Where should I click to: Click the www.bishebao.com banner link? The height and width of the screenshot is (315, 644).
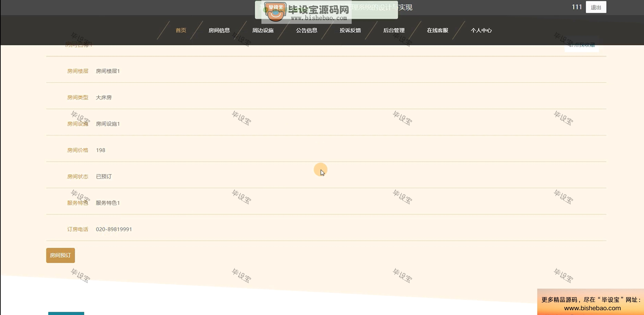tap(592, 308)
